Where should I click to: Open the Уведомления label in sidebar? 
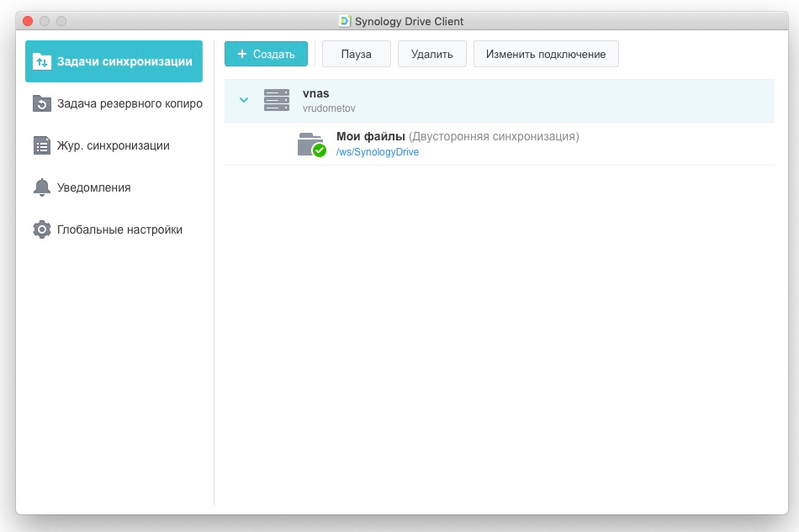tap(93, 187)
